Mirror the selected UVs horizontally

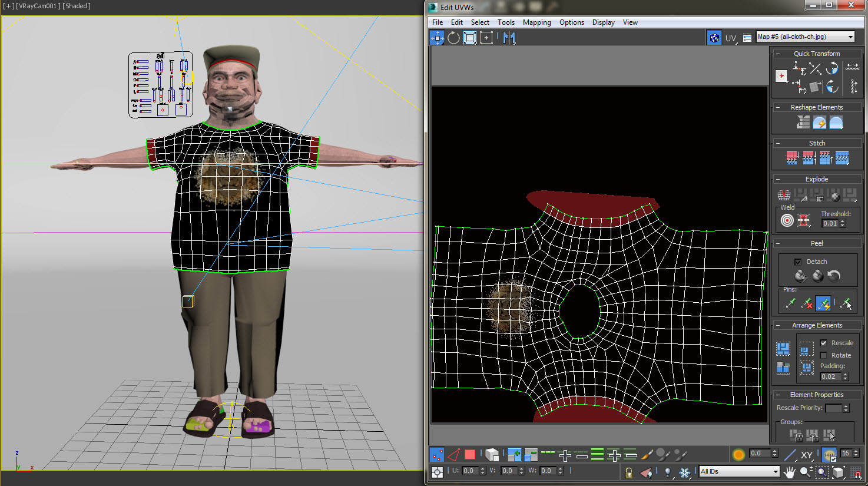point(508,38)
